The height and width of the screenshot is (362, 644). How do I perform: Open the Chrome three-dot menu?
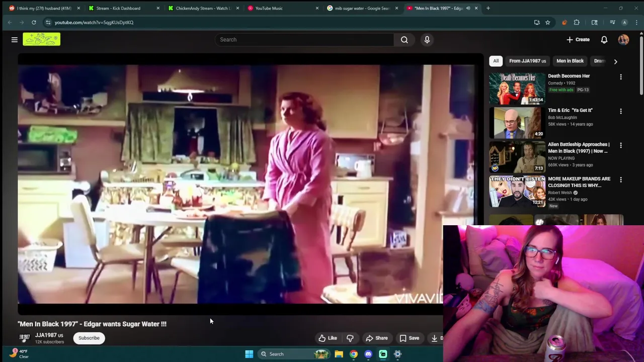tap(636, 22)
